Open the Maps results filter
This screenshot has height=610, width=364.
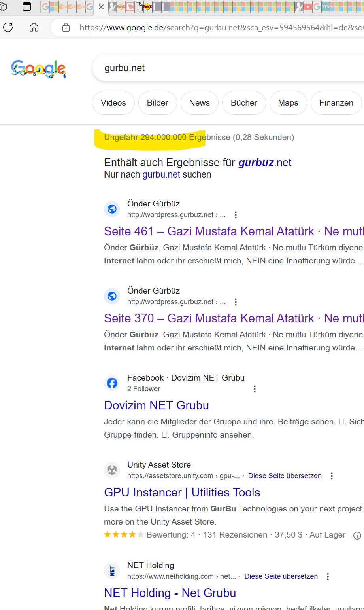tap(288, 103)
